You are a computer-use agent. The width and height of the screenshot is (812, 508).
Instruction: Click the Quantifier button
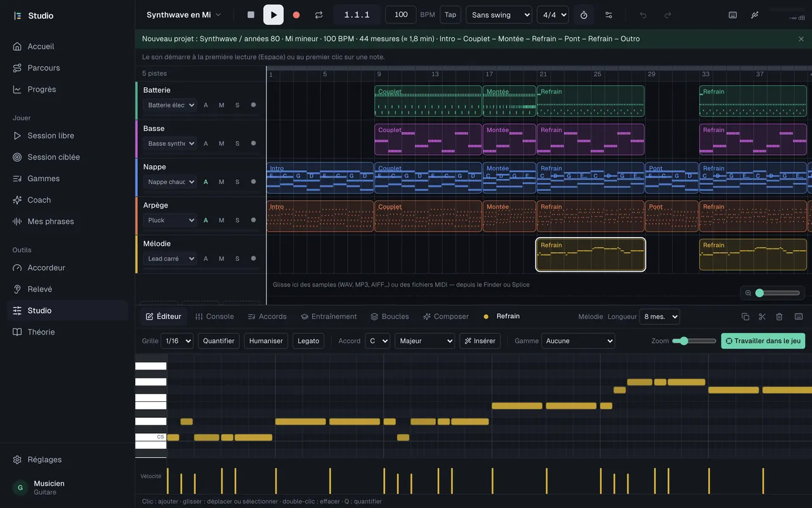tap(219, 341)
